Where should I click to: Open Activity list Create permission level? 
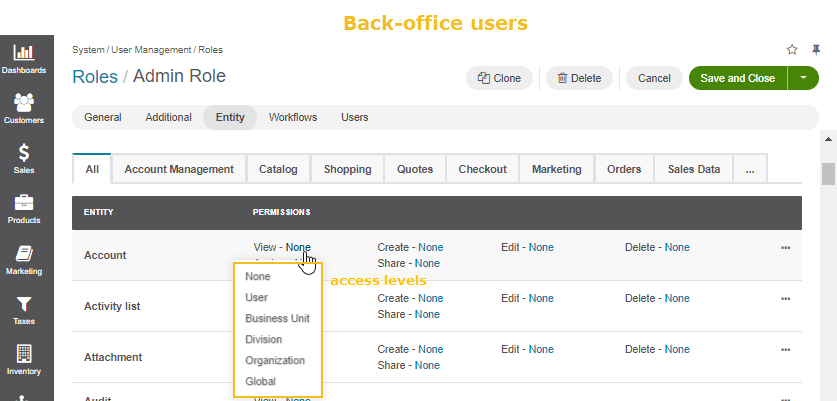[x=431, y=298]
